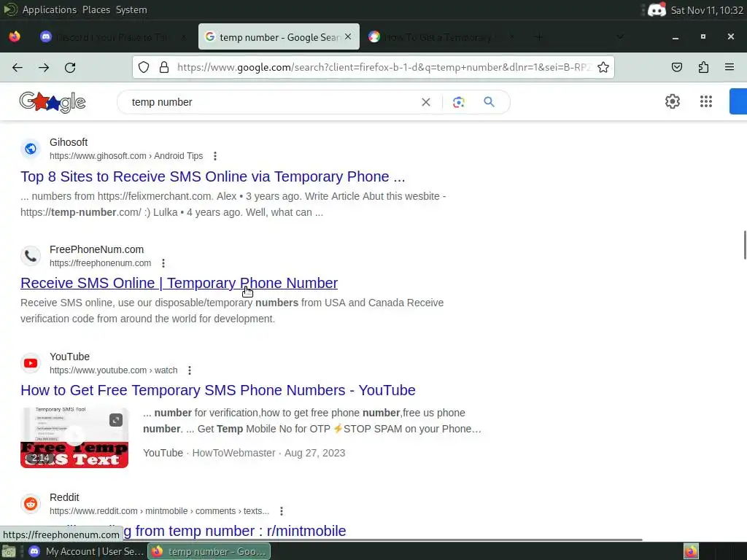Click the Firefox icon in bottom-right tray
The height and width of the screenshot is (560, 747).
tap(692, 551)
